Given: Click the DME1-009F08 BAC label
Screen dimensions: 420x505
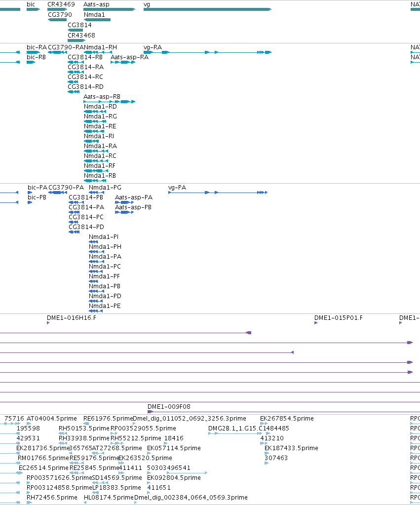Looking at the screenshot, I should [169, 407].
